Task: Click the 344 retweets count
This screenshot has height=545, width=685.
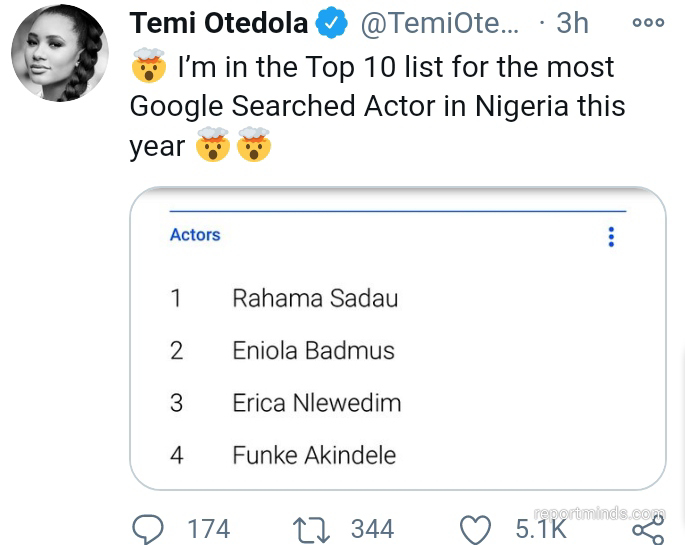Action: (x=372, y=528)
